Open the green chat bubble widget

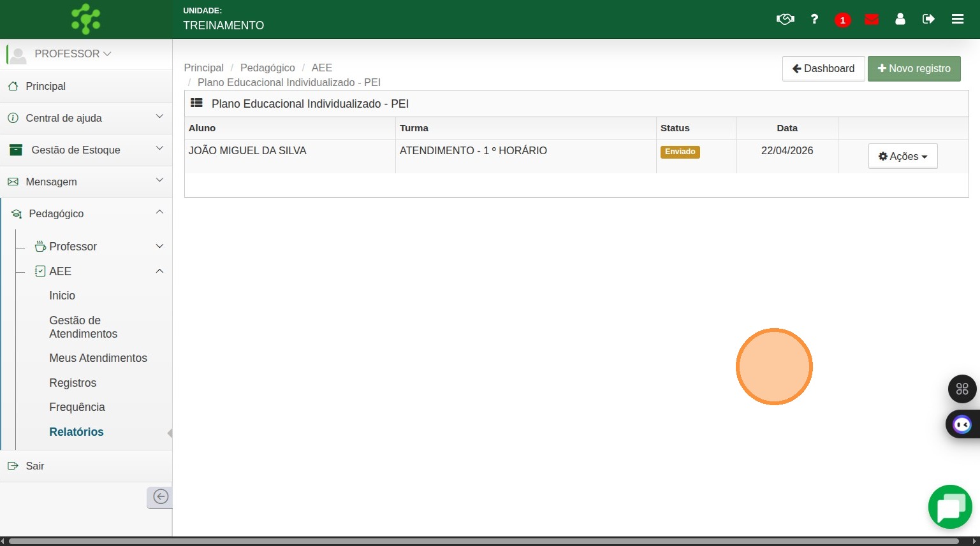(x=950, y=507)
